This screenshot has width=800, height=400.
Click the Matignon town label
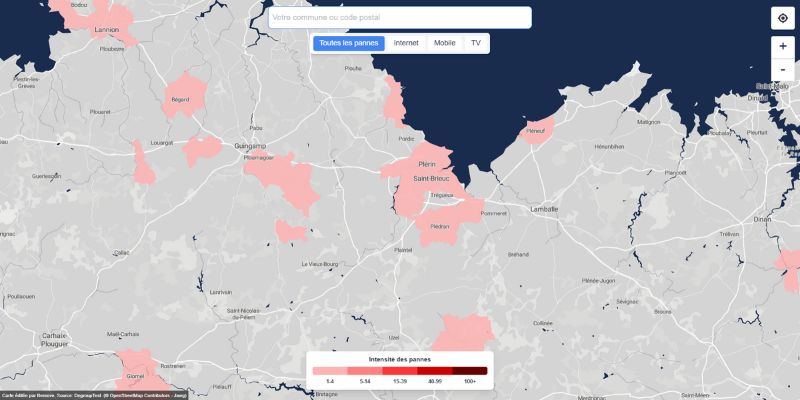point(648,122)
